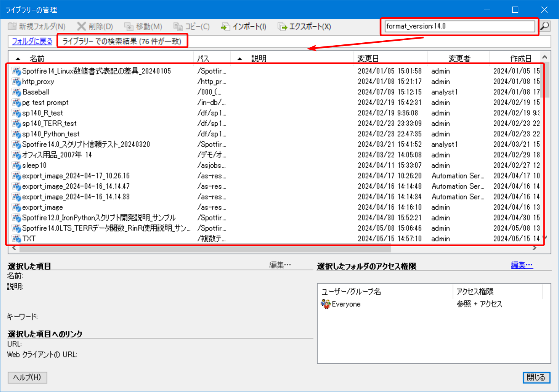This screenshot has height=392, width=559.
Task: Click modified date 2024/05/15 14:57:10
Action: click(x=390, y=239)
